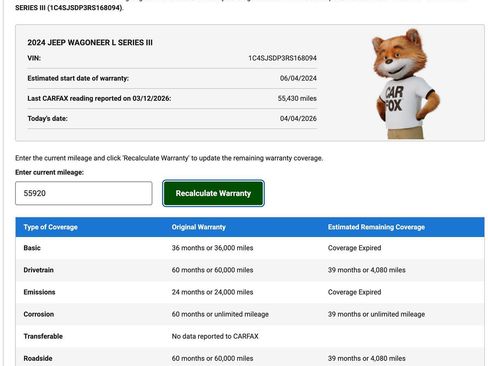
Task: Click the Recalculate Warranty button
Action: click(213, 193)
